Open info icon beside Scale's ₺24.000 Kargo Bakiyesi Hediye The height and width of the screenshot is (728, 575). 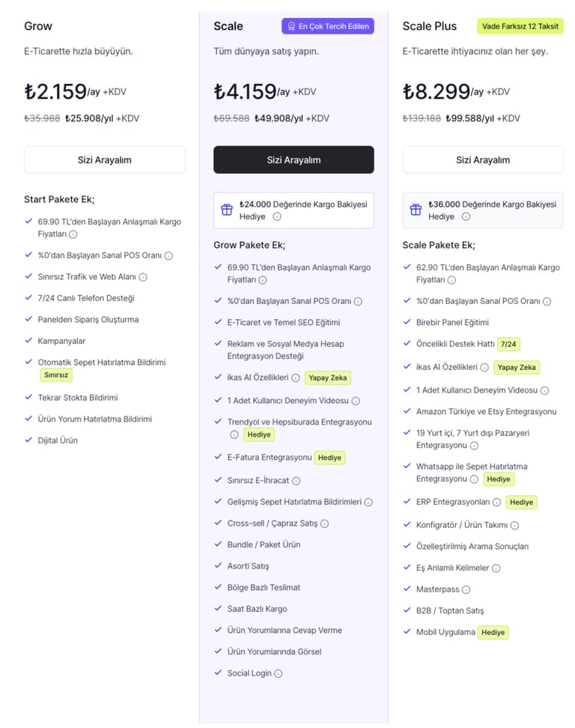(277, 216)
